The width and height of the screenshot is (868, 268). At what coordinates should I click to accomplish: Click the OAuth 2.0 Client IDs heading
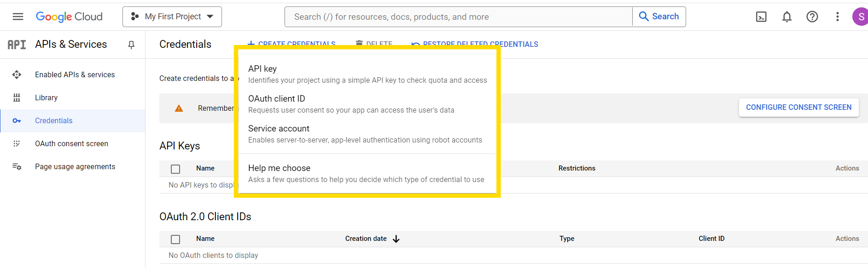click(x=205, y=217)
